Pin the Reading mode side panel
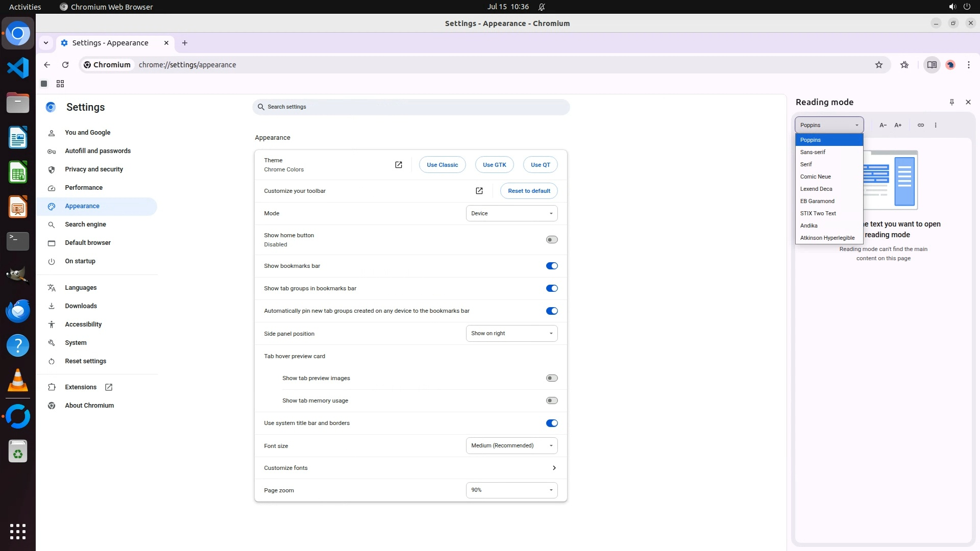The image size is (980, 551). click(951, 102)
